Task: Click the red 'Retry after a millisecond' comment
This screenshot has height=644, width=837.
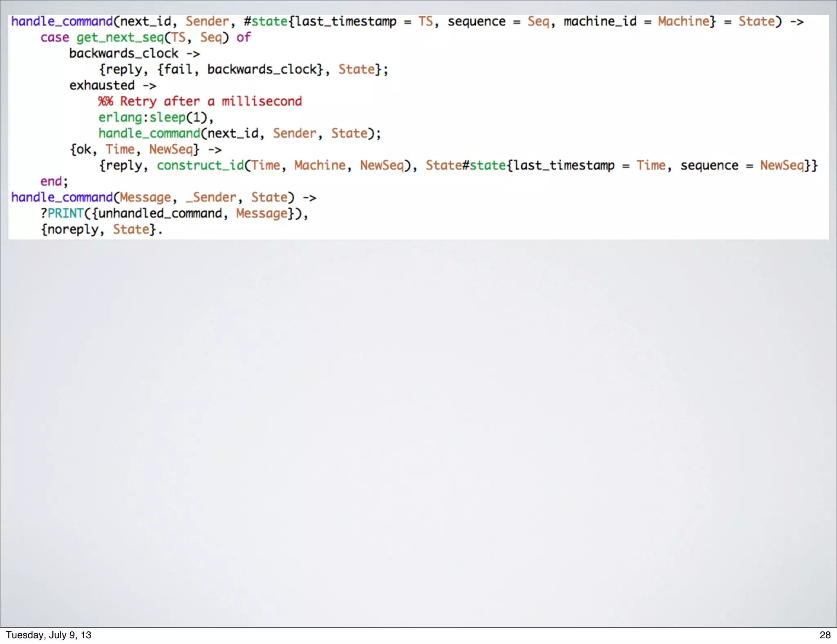Action: (200, 101)
